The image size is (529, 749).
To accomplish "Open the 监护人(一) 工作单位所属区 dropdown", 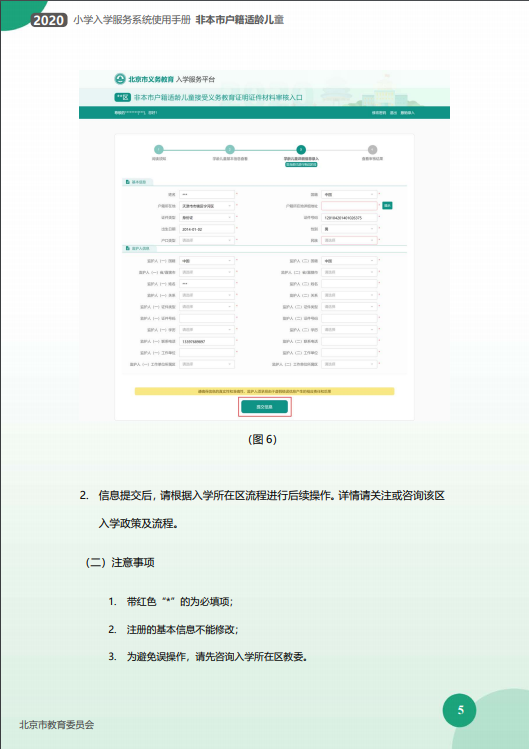I will click(x=207, y=364).
